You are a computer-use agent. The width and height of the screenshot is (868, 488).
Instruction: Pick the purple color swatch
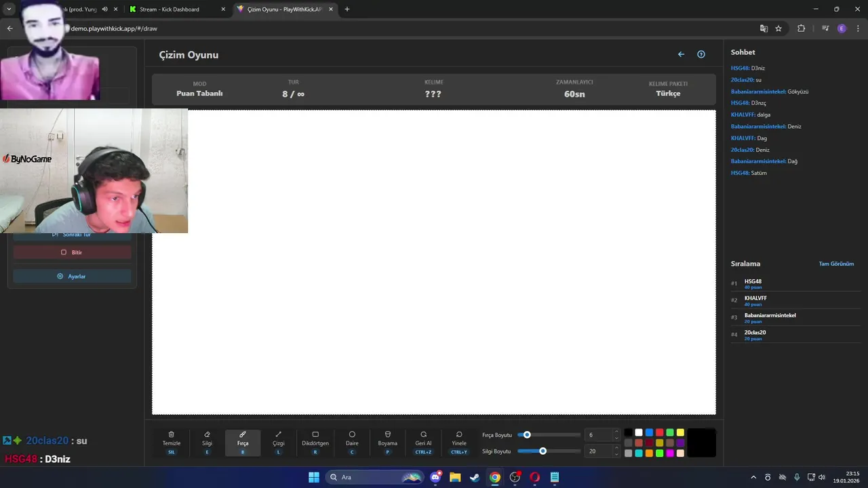680,443
